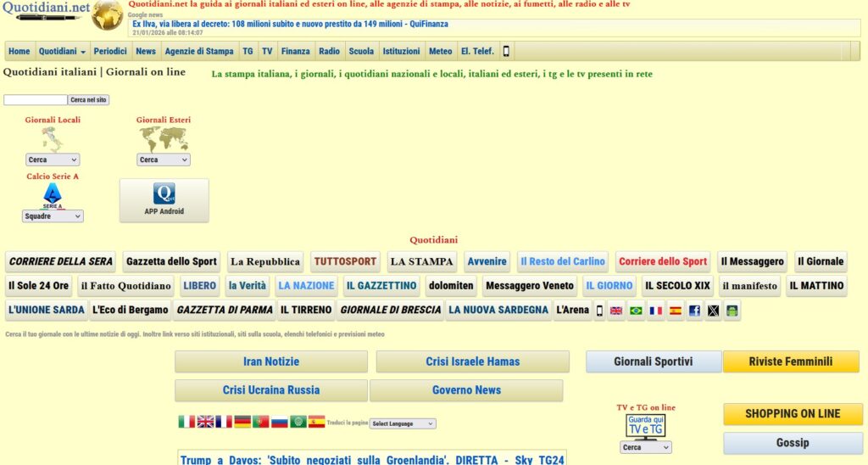Open the El. Telef. menu item
This screenshot has height=465, width=868.
477,51
